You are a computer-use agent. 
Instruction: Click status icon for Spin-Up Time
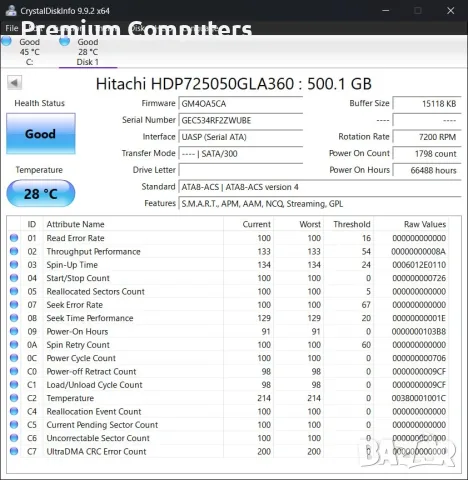click(x=14, y=264)
